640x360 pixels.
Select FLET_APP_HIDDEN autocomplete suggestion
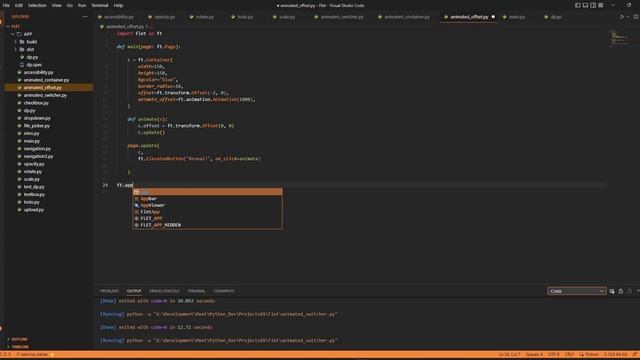(x=207, y=225)
